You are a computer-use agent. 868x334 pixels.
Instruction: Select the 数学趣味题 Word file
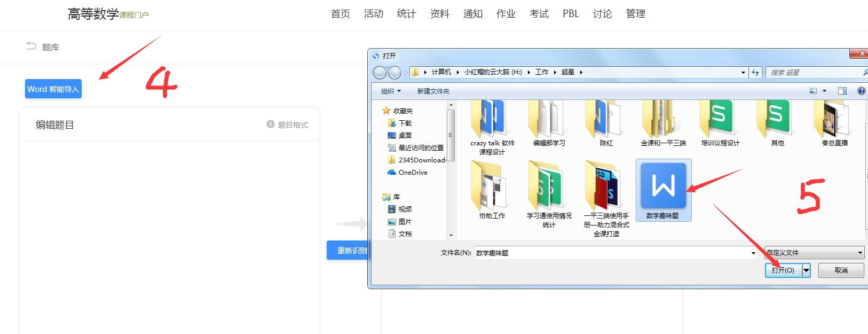pyautogui.click(x=663, y=190)
